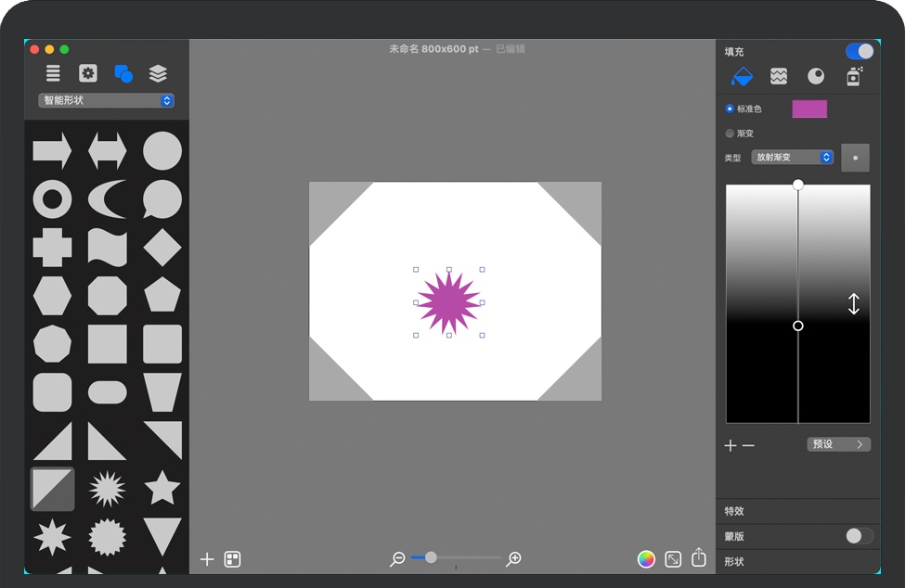Toggle the 蒙版 mask switch

coord(860,536)
